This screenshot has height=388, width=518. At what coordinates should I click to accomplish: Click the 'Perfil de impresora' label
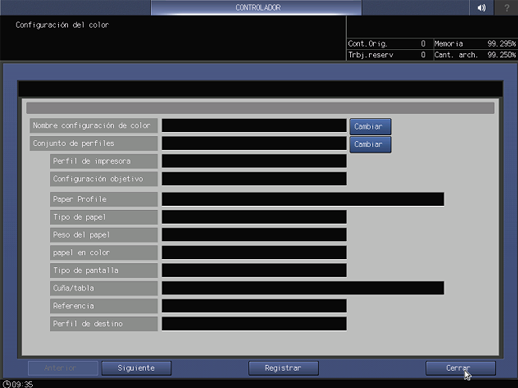(x=104, y=161)
